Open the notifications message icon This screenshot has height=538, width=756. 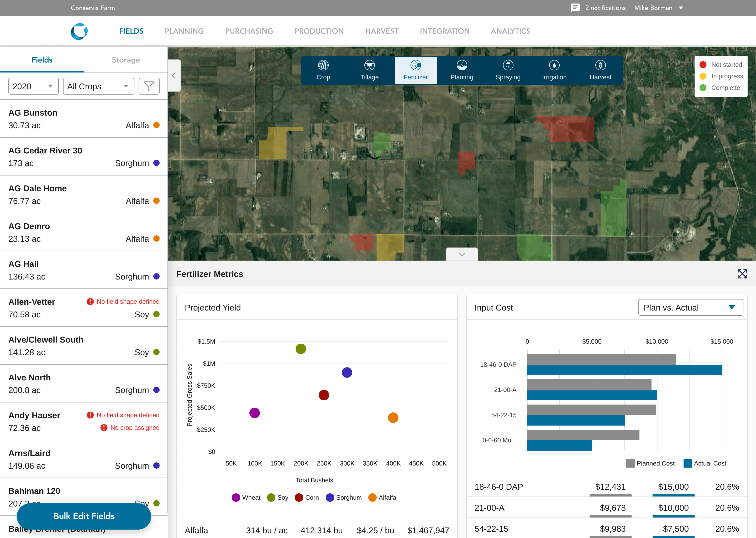pyautogui.click(x=575, y=8)
